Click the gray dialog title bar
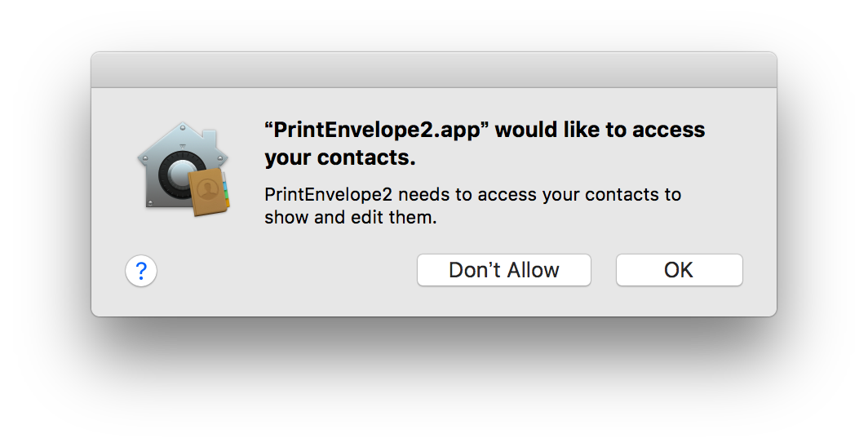 click(x=433, y=70)
